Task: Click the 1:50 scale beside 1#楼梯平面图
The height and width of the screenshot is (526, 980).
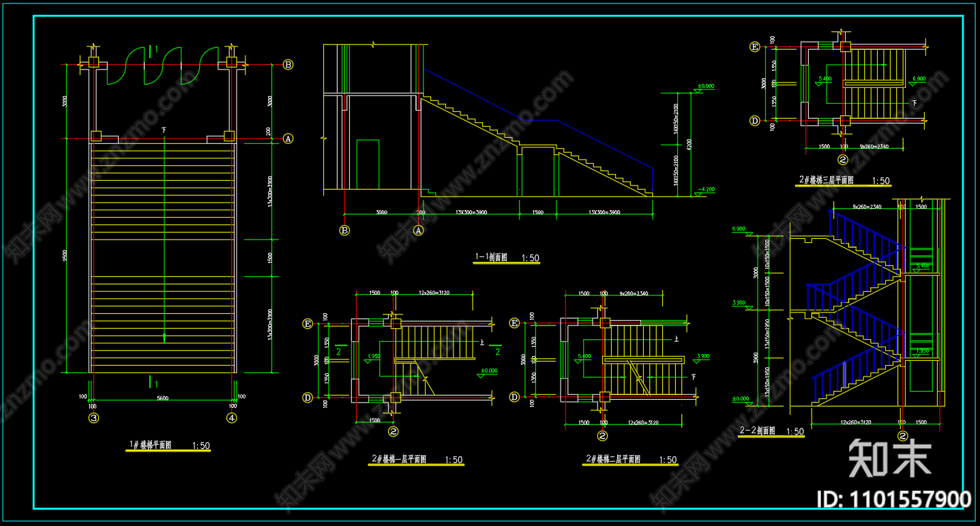Action: coord(201,446)
